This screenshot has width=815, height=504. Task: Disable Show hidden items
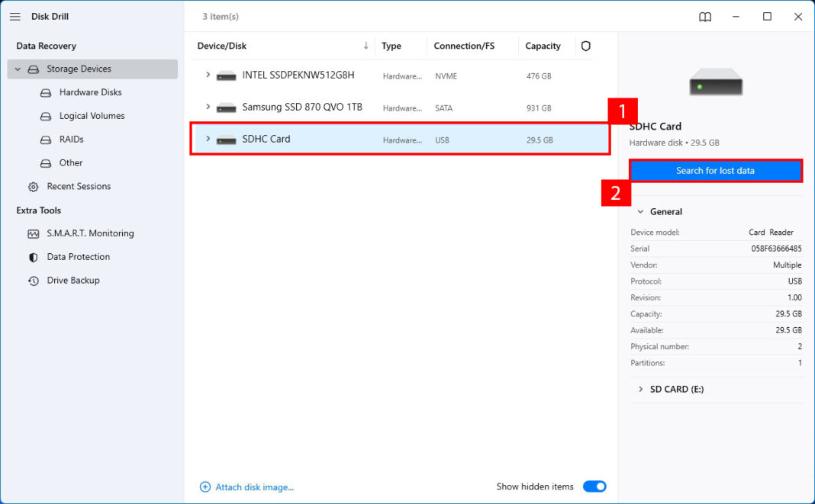tap(594, 486)
